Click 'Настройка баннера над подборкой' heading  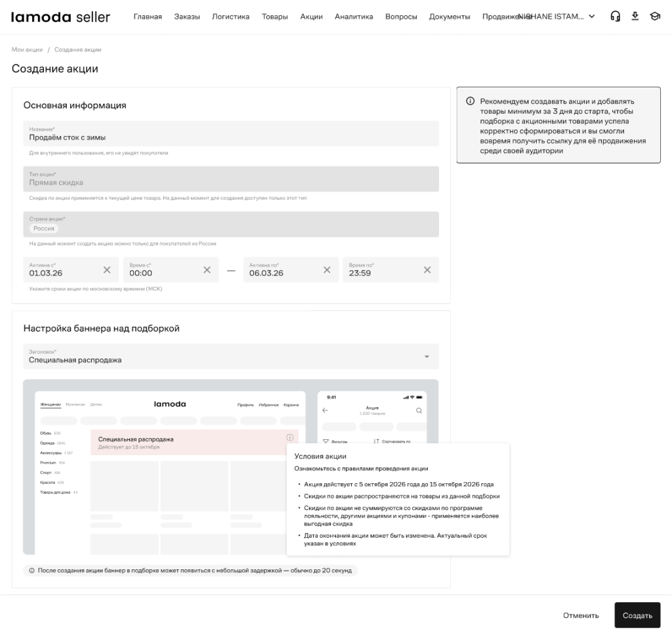click(x=101, y=328)
